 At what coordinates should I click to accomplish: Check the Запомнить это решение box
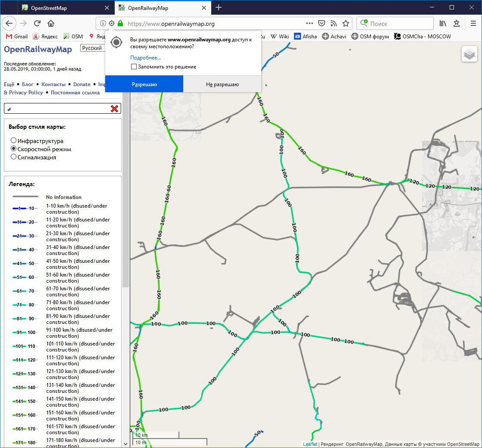pos(134,67)
